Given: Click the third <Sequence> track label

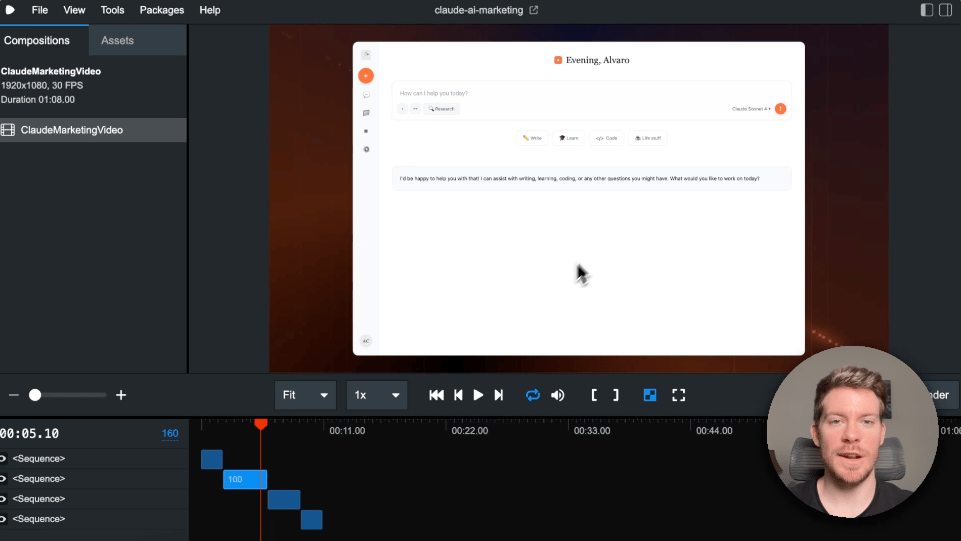Looking at the screenshot, I should 39,499.
